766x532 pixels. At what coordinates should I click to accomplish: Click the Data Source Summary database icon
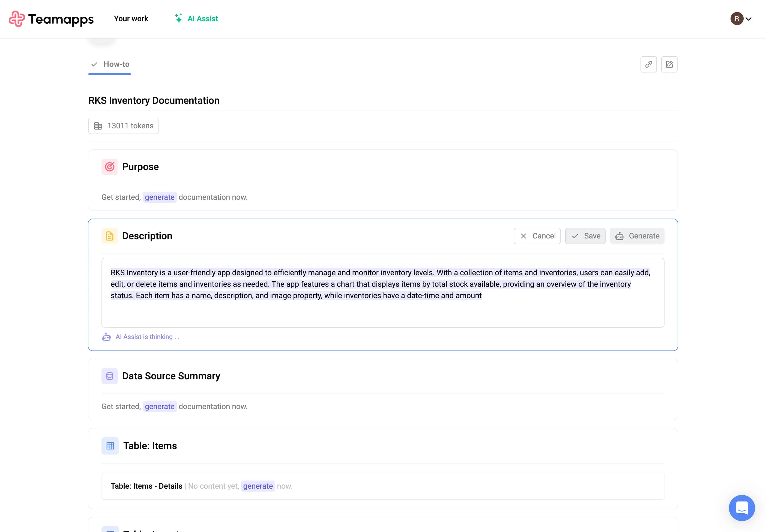pyautogui.click(x=109, y=376)
